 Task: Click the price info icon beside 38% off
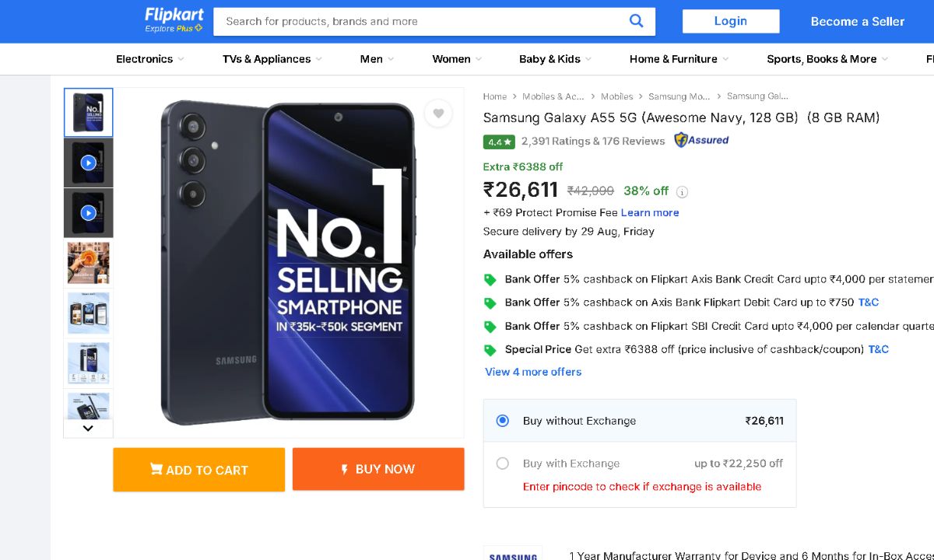tap(682, 191)
